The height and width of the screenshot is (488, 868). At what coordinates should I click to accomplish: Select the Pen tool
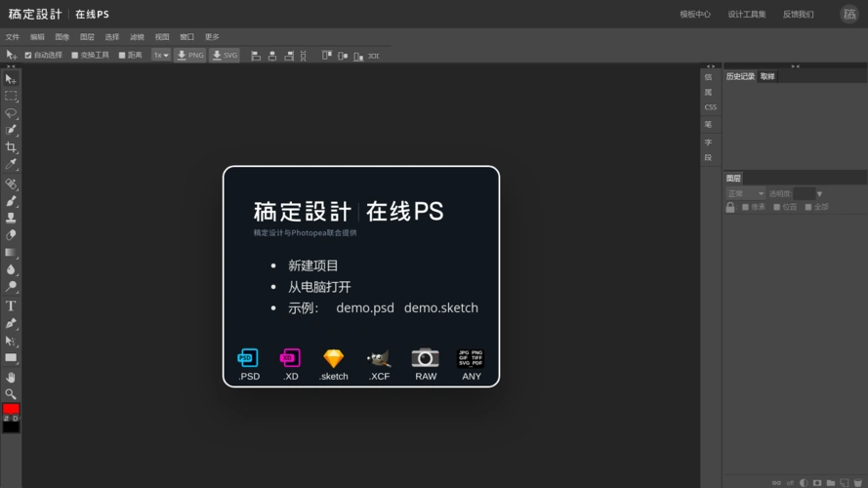(x=11, y=323)
